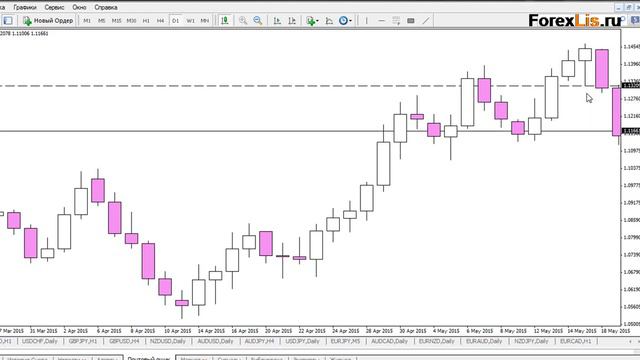Click the chart tabs scroll-left arrow
This screenshot has width=640, height=360.
pos(630,342)
